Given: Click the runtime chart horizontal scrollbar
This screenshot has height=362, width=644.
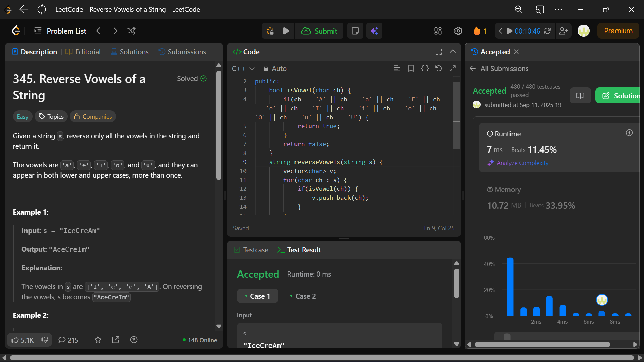Looking at the screenshot, I should point(542,344).
